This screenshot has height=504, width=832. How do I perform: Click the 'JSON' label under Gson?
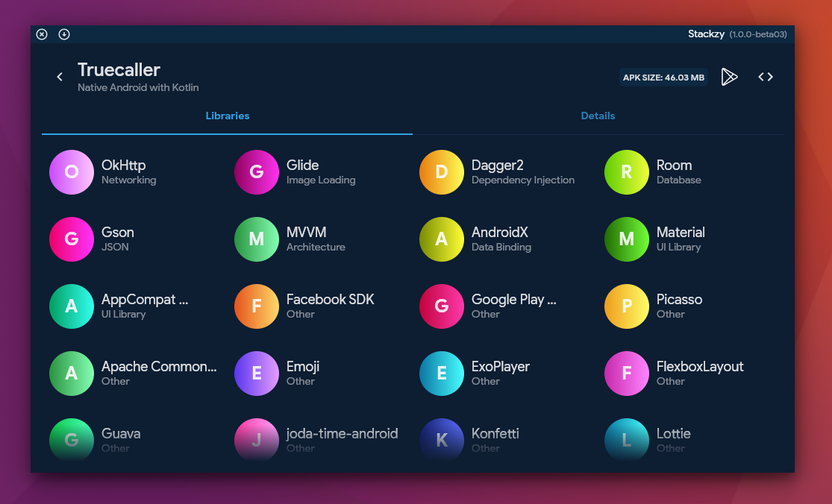(115, 247)
